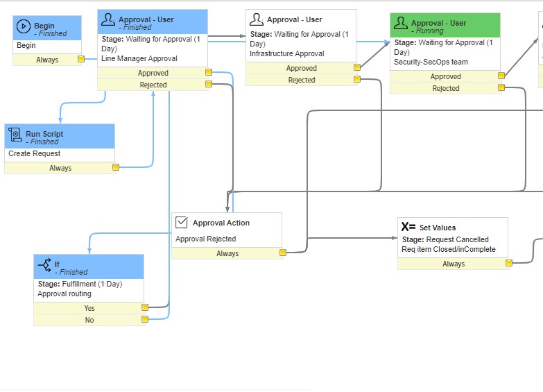The width and height of the screenshot is (543, 392).
Task: Click the Always condition under Create Request
Action: click(x=60, y=168)
